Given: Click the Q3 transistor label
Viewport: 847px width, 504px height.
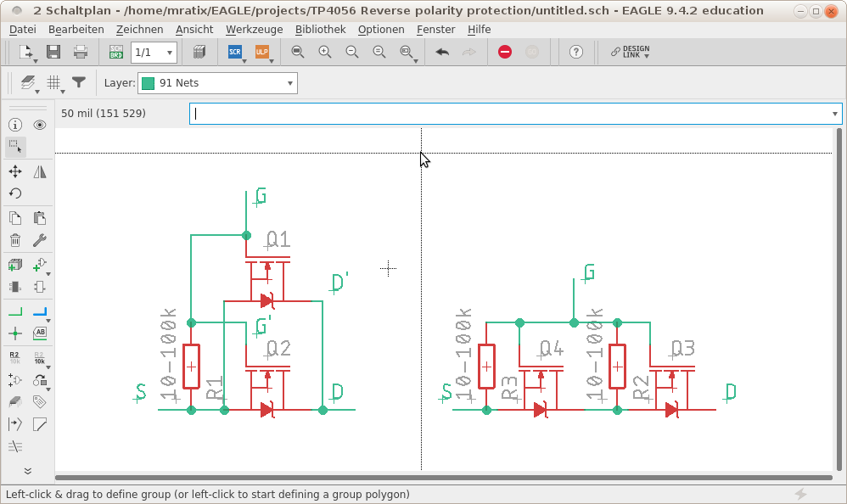Looking at the screenshot, I should [683, 349].
